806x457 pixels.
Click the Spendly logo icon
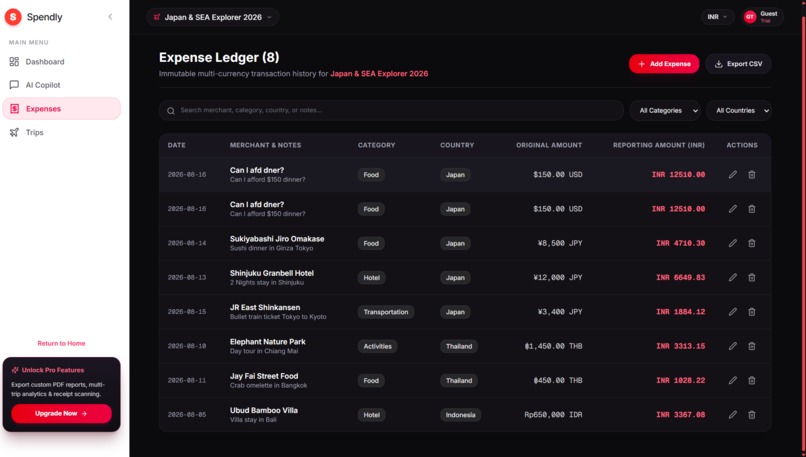13,17
